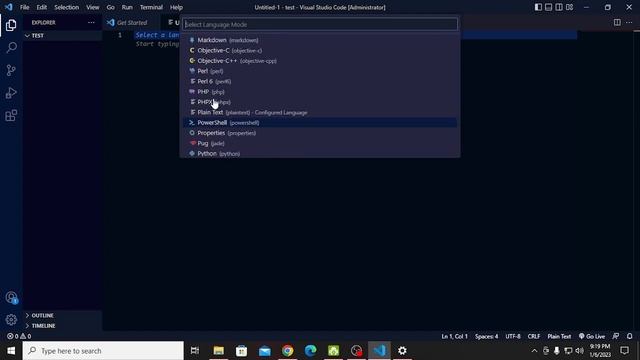
Task: Open Google Chrome from the taskbar
Action: [287, 351]
